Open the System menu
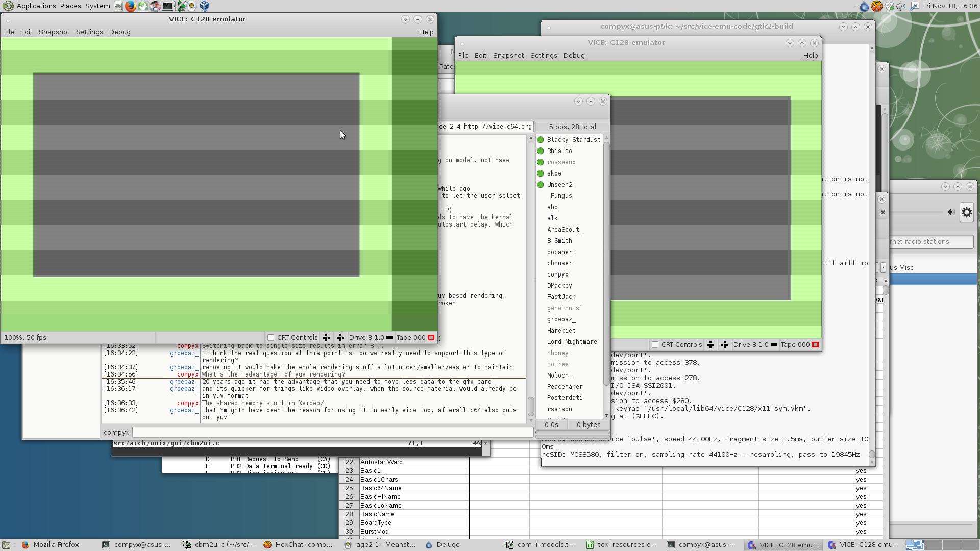 click(97, 6)
